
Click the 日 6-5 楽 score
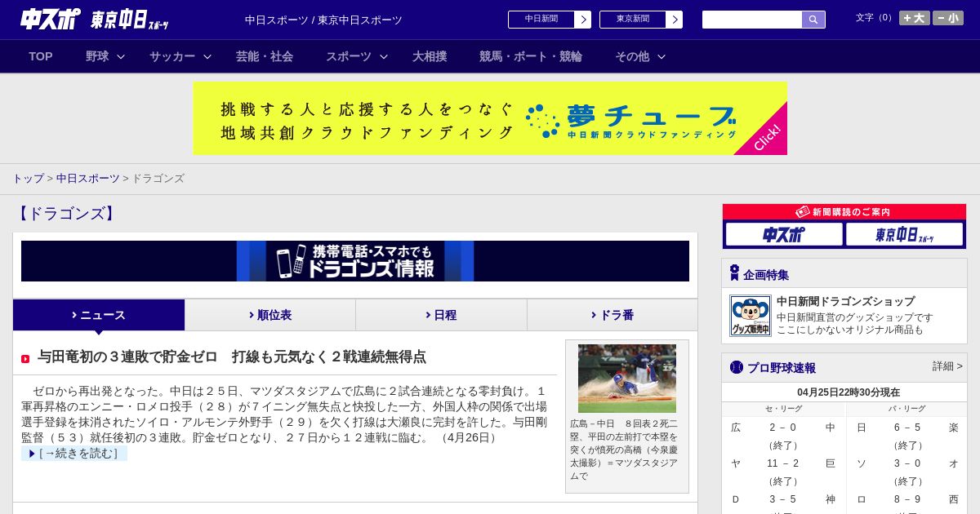[907, 428]
